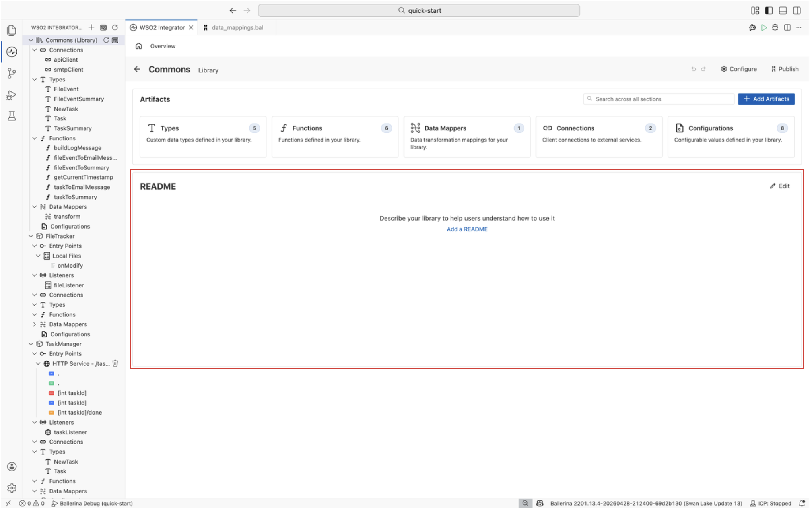Collapse the FileTracker project node
Screen dimensions: 812x512
click(x=31, y=236)
